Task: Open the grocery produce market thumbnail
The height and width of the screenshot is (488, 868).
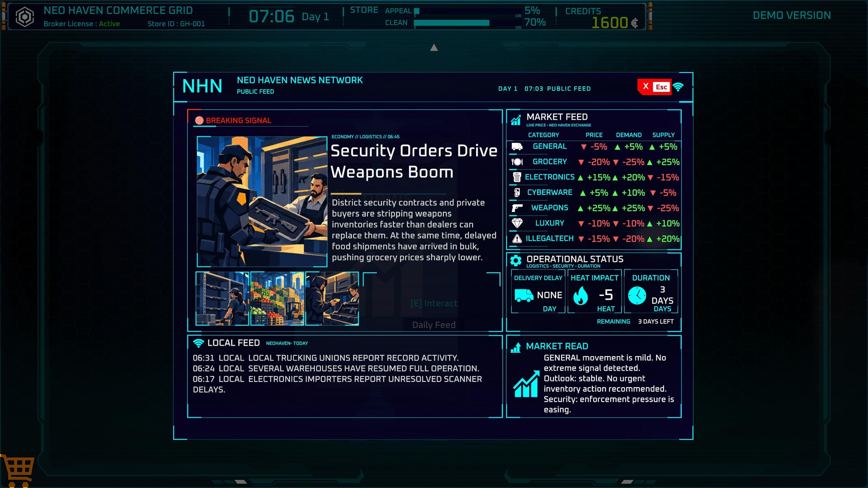Action: 277,299
